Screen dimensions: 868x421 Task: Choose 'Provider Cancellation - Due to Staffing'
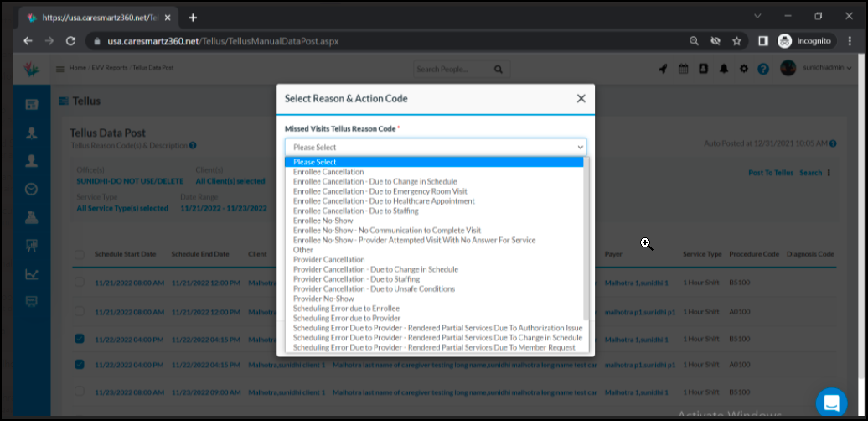356,279
